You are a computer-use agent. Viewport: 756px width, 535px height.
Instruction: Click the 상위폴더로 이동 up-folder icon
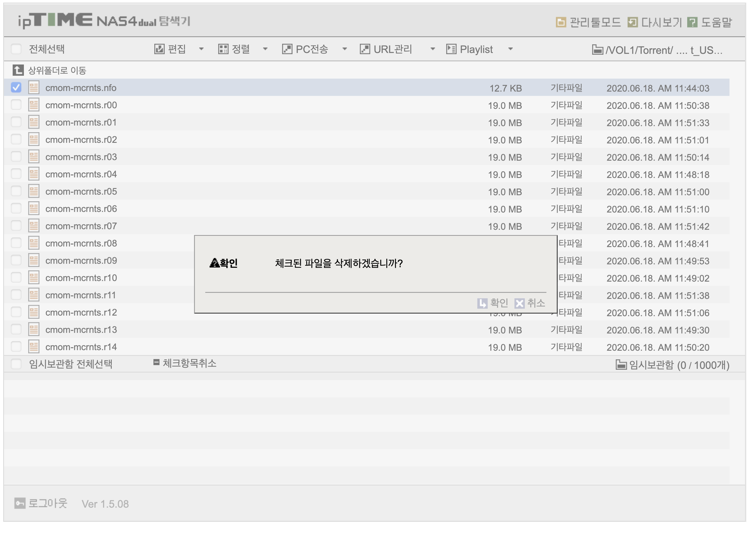[x=18, y=71]
